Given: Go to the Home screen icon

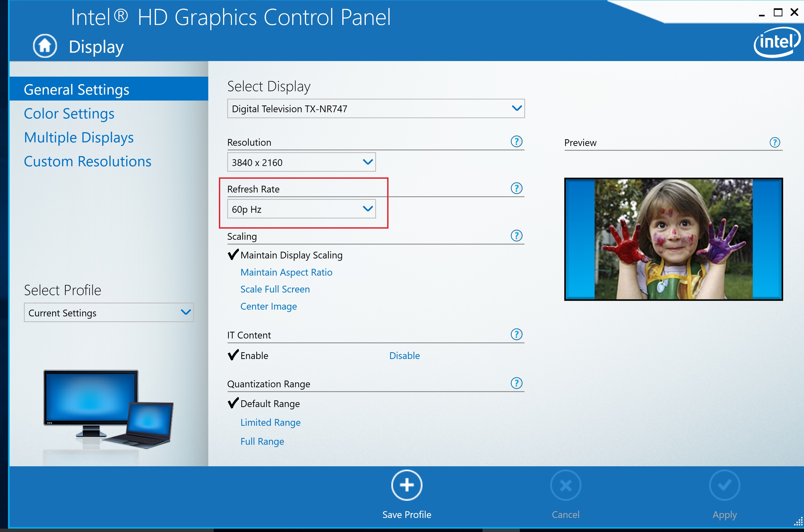Looking at the screenshot, I should (x=45, y=46).
